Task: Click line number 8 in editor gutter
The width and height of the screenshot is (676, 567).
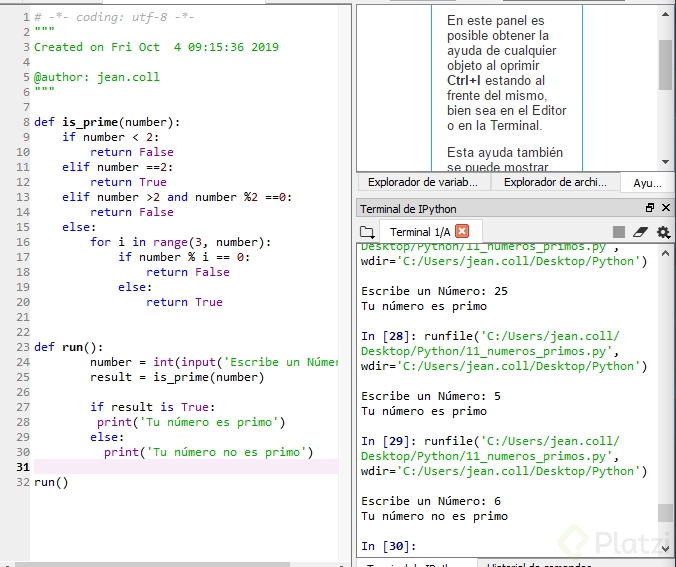Action: 26,122
